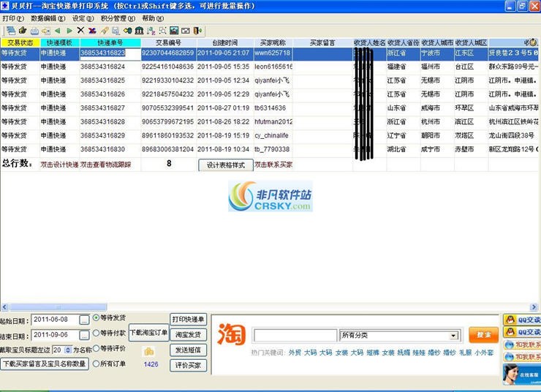Screen dimensions: 541x392
Task: Go to previous record with green left arrow
Action: coord(58,31)
